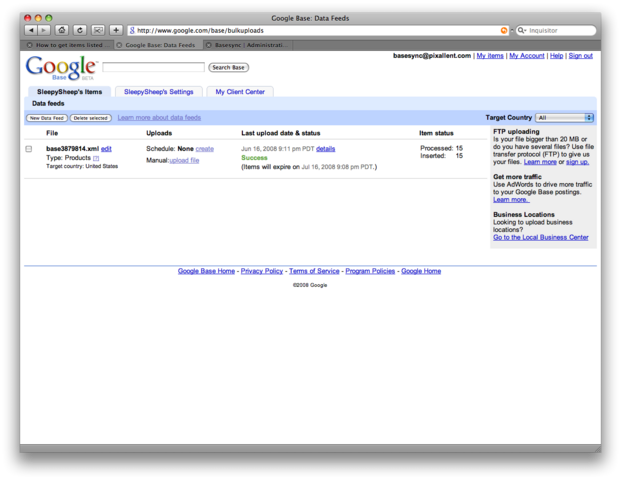Click the Google Base search input field
The image size is (621, 480).
[153, 67]
